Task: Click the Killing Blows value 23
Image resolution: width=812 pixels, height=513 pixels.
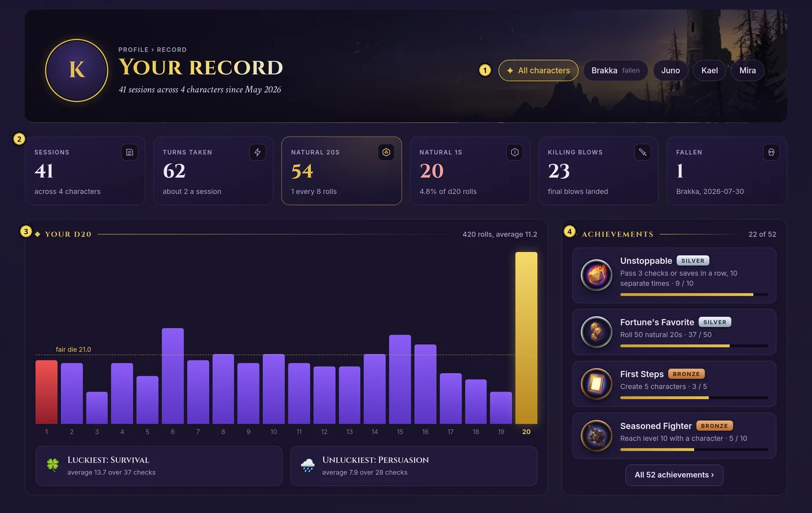Action: 559,171
